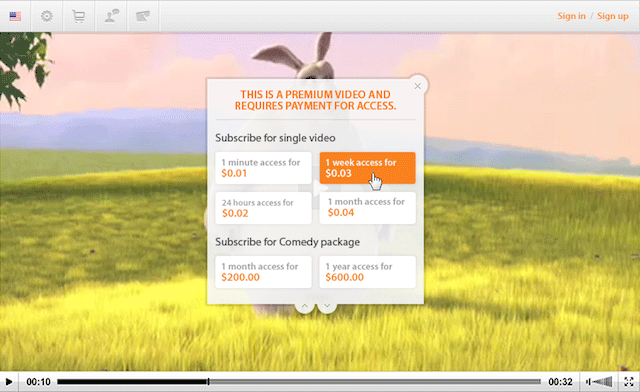Click the down chevron below popup
640x392 pixels.
tap(327, 307)
